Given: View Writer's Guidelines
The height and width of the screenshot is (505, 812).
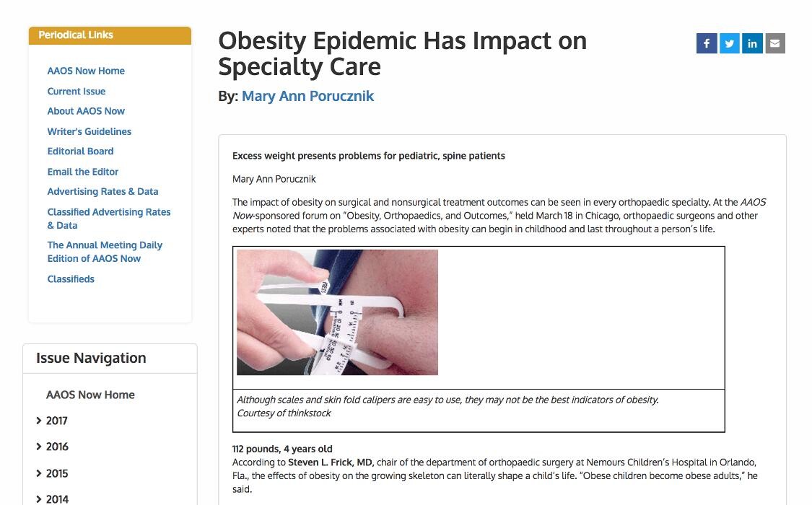Looking at the screenshot, I should click(x=90, y=131).
